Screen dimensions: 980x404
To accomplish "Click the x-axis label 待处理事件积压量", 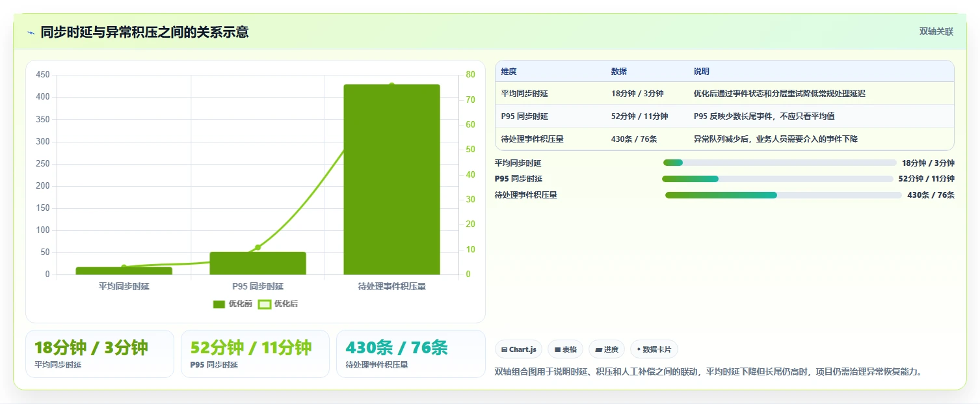I will 391,286.
